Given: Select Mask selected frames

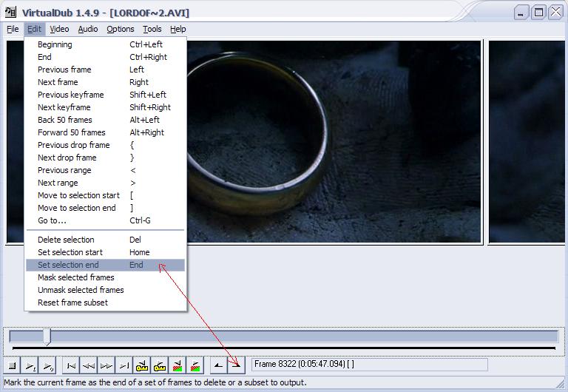Looking at the screenshot, I should coord(106,277).
